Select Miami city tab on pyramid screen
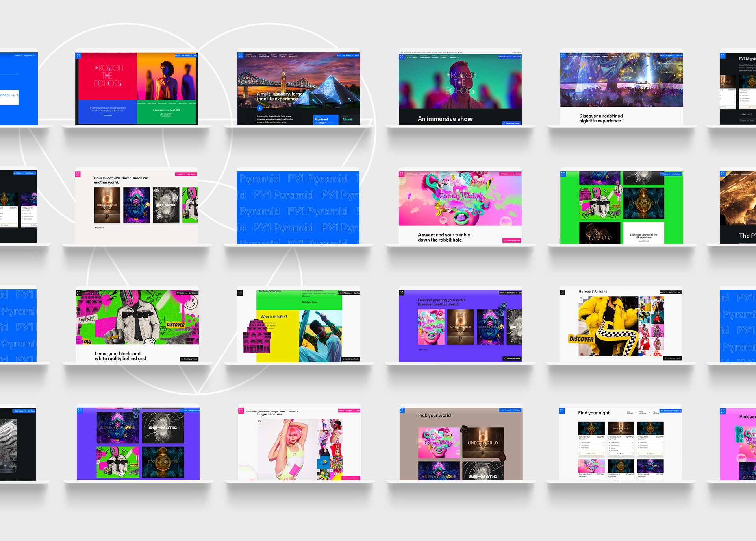The image size is (756, 541). pos(350,120)
